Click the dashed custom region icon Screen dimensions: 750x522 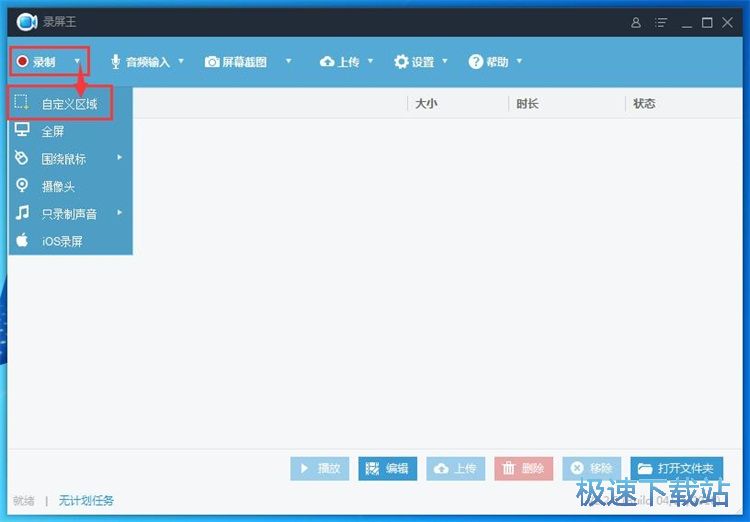pyautogui.click(x=22, y=102)
